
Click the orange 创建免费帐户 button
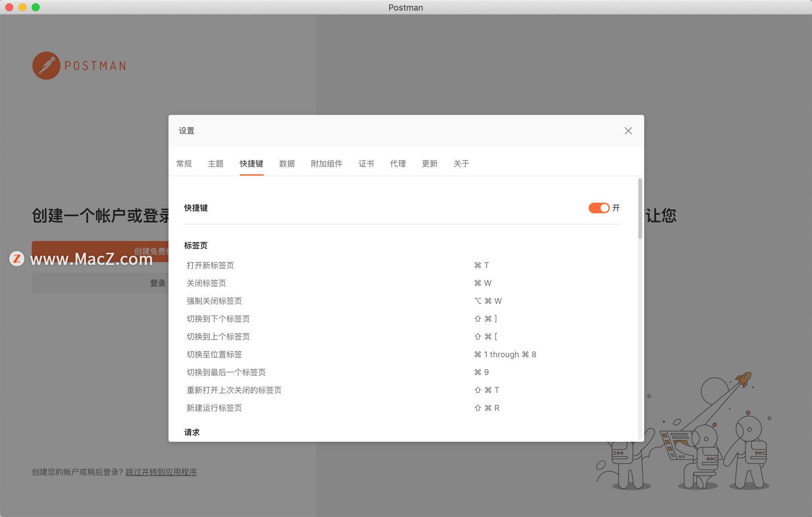[x=100, y=252]
